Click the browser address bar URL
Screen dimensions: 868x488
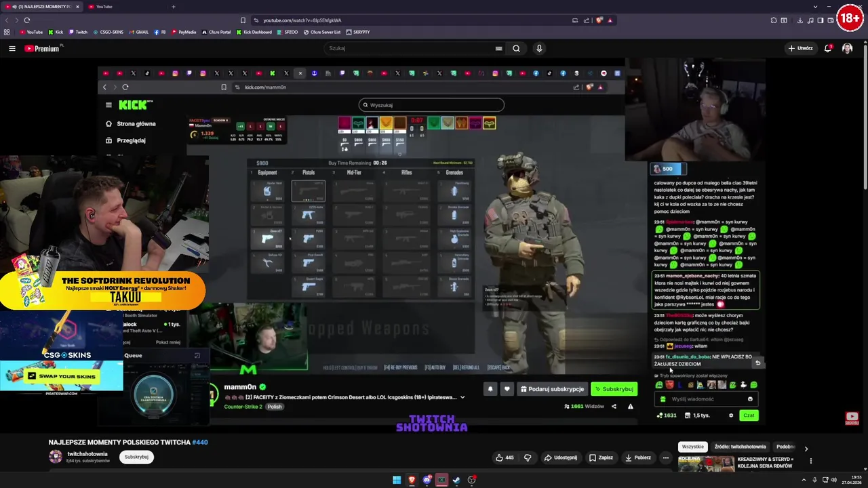tap(302, 20)
